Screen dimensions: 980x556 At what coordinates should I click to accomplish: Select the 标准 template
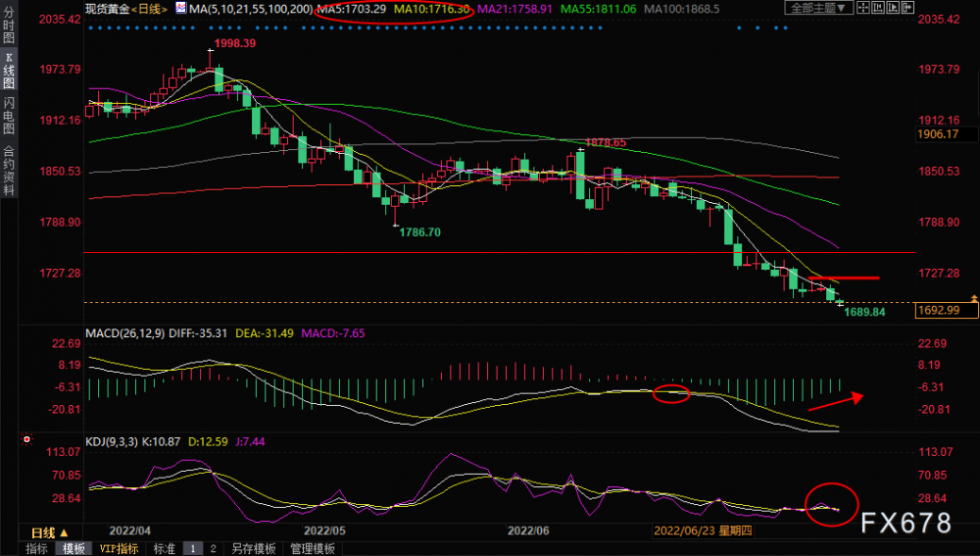(165, 548)
